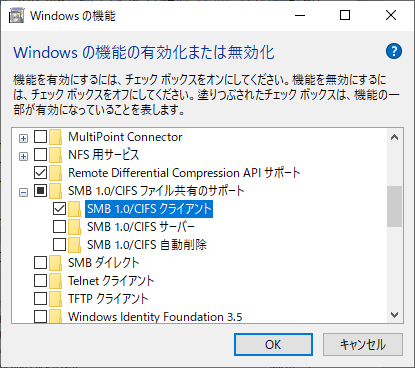This screenshot has height=368, width=415.
Task: Click the folder icon beside TFTP クライアント
Action: click(55, 299)
